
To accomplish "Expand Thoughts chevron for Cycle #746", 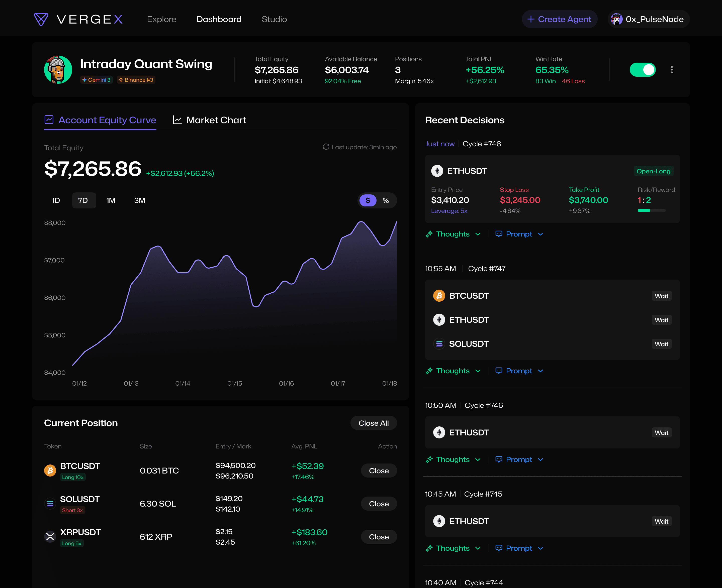I will [x=478, y=460].
